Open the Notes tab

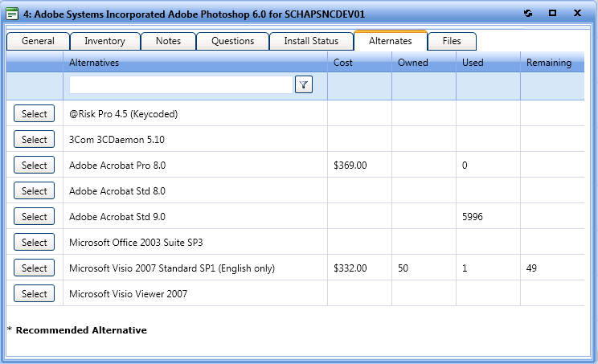coord(168,41)
